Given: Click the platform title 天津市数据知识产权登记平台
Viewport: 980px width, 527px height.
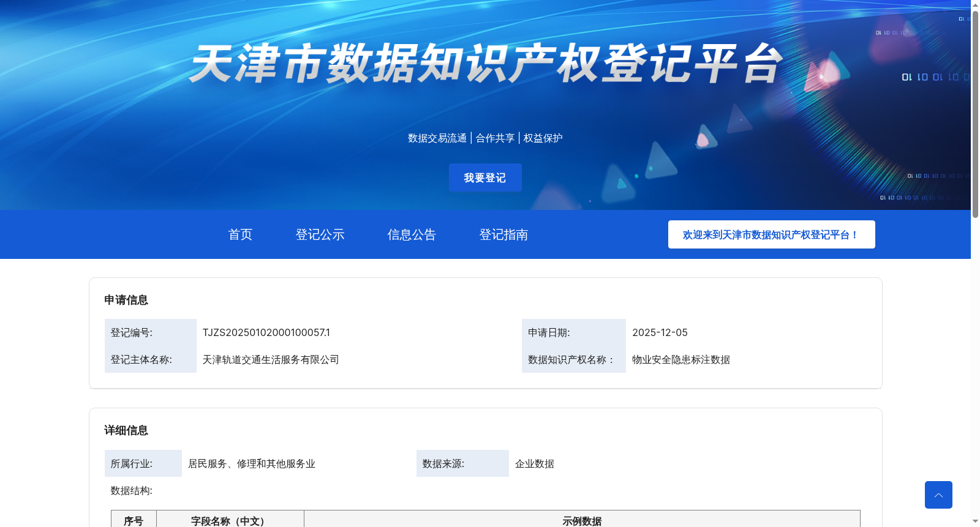Looking at the screenshot, I should click(x=486, y=63).
